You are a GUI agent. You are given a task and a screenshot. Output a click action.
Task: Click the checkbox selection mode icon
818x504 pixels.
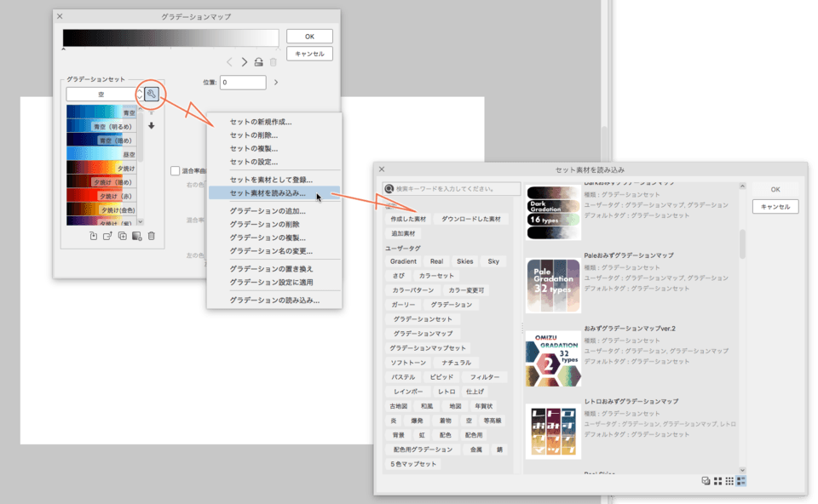point(706,482)
